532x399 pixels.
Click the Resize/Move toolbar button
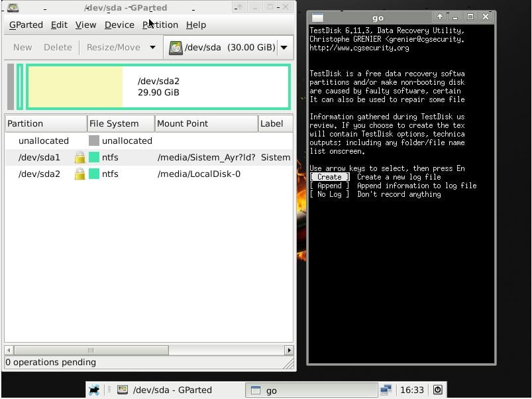click(x=113, y=47)
